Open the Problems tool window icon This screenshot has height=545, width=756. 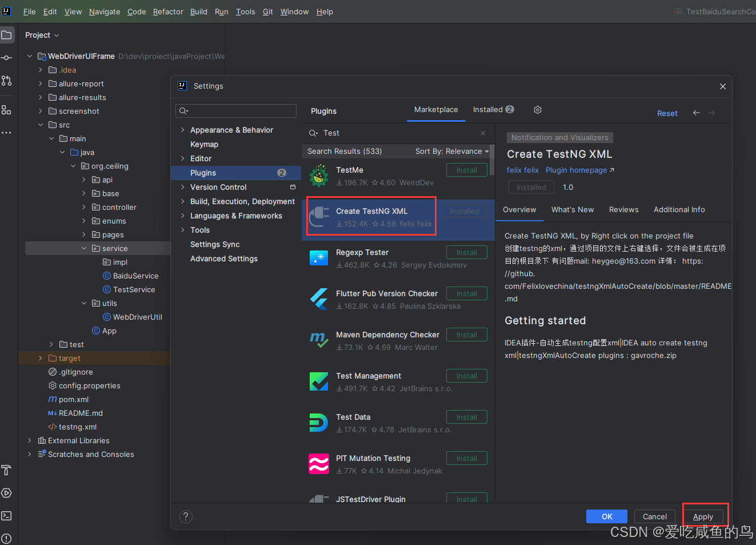(x=7, y=538)
